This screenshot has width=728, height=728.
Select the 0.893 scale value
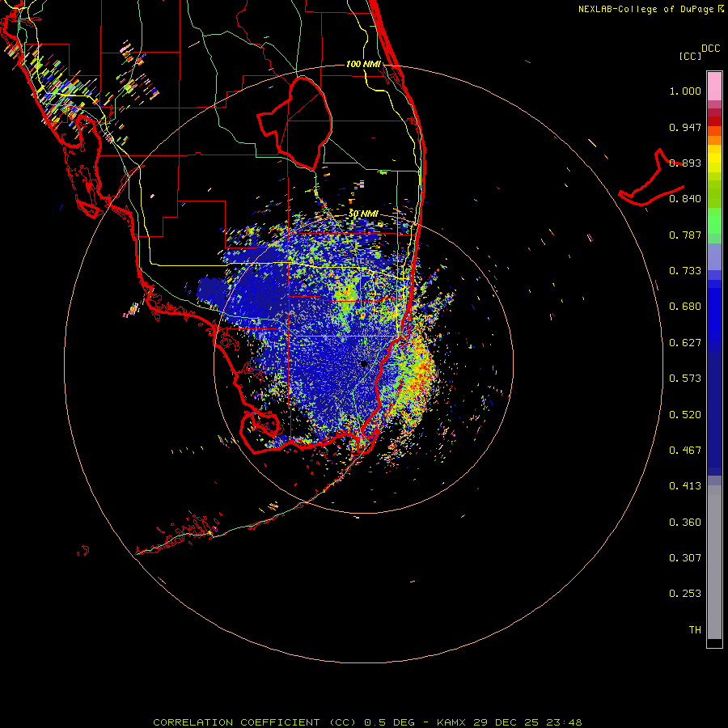685,163
